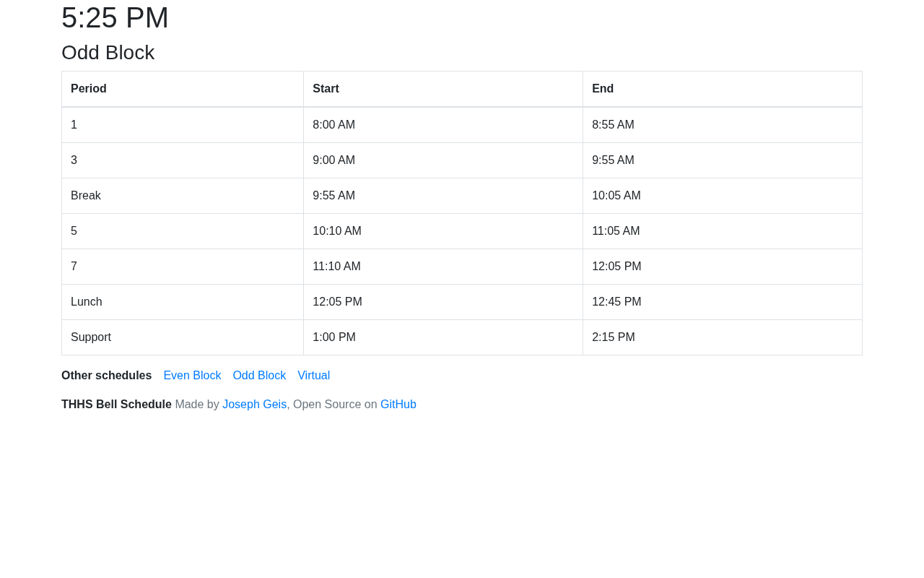This screenshot has width=924, height=578.
Task: Open the GitHub source link
Action: click(398, 405)
